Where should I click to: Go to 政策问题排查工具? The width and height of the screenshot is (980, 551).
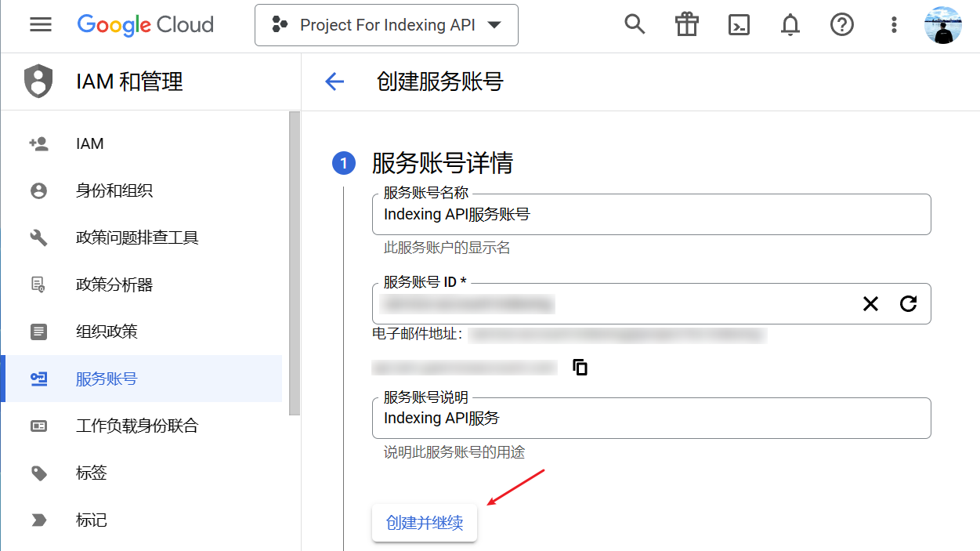point(137,237)
